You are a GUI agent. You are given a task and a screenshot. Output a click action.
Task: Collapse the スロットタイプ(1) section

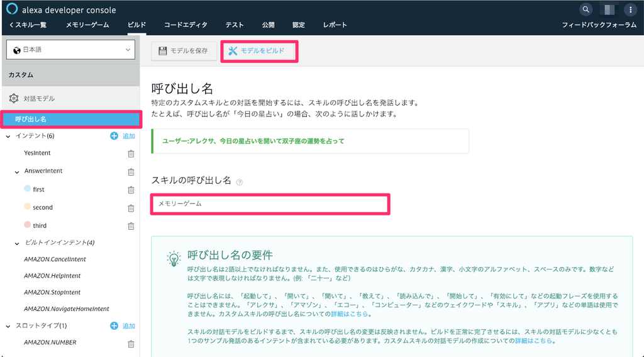(8, 326)
